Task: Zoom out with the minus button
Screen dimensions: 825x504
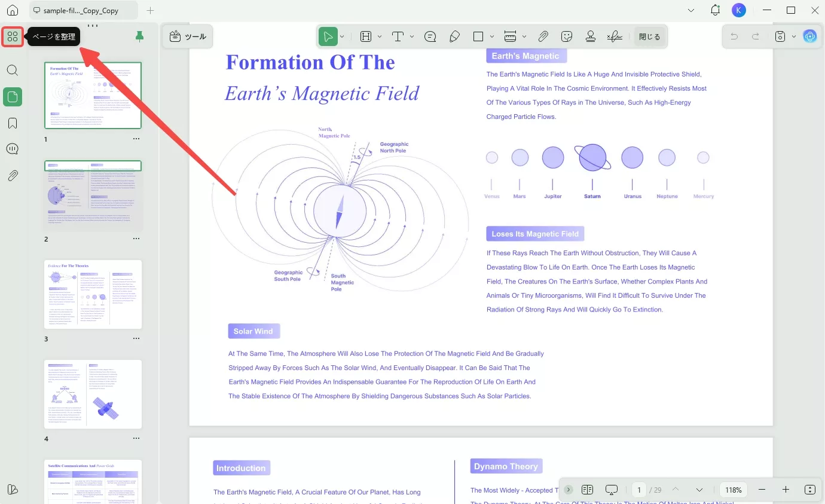Action: 762,490
